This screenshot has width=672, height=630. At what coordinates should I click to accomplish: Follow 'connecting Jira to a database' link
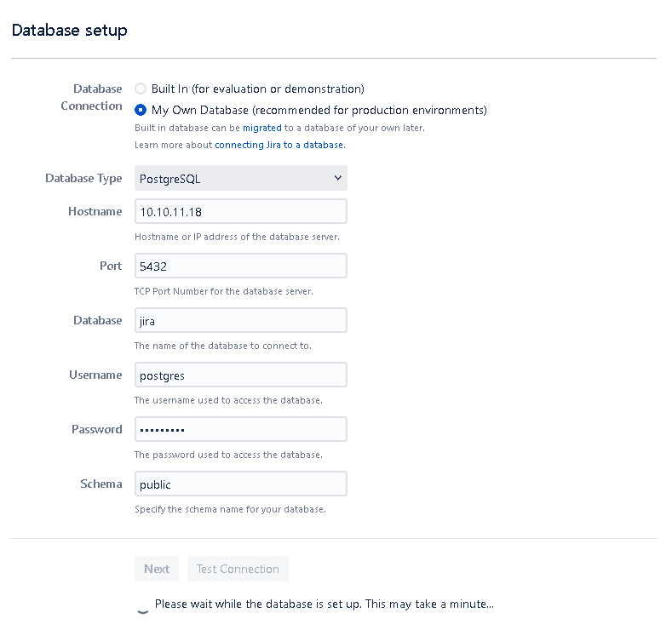(x=279, y=145)
